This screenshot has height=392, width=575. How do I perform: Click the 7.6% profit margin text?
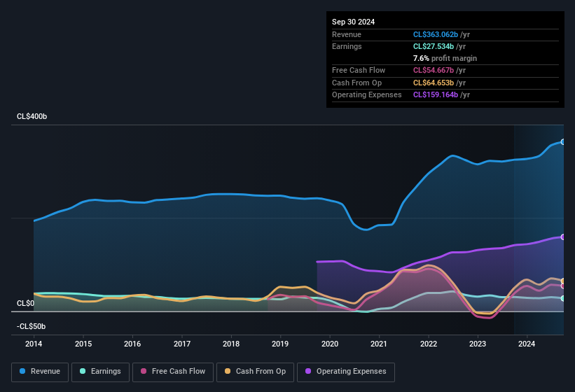(445, 58)
